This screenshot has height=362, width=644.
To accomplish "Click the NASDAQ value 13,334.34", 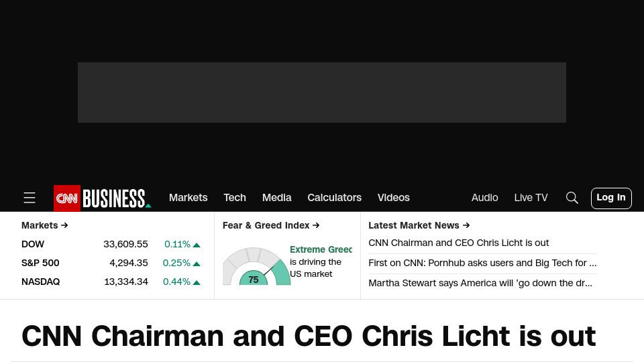I will (126, 282).
